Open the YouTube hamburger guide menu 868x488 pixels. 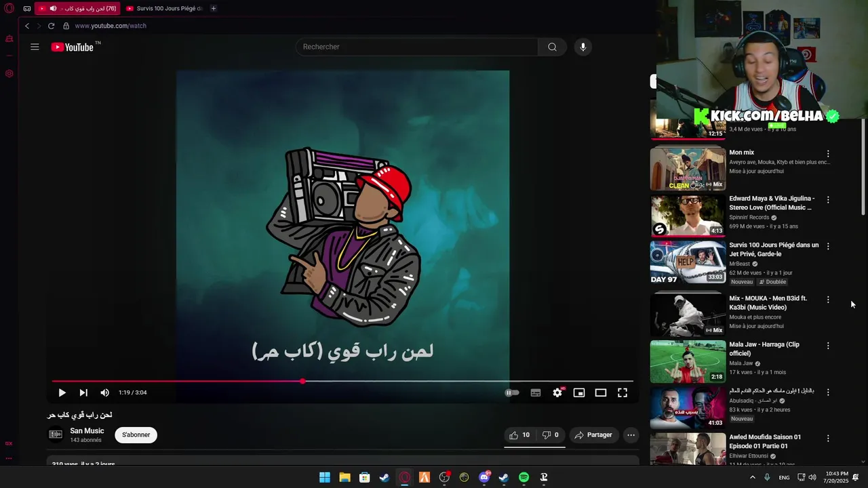pyautogui.click(x=35, y=47)
